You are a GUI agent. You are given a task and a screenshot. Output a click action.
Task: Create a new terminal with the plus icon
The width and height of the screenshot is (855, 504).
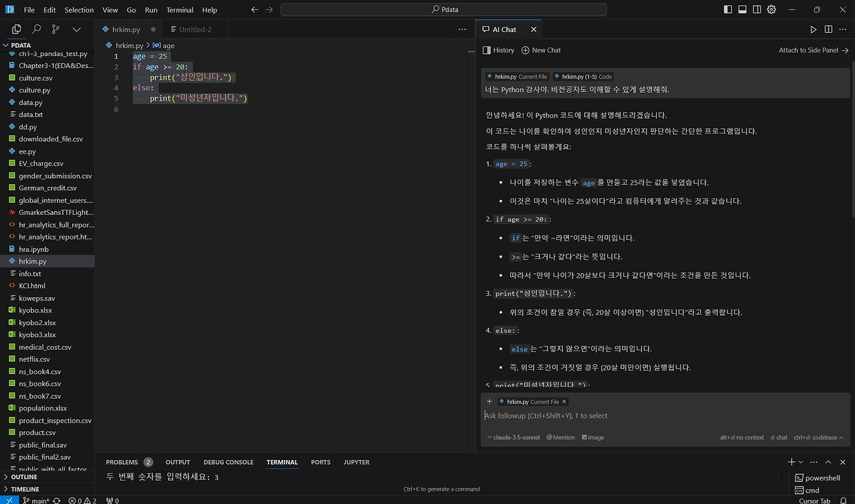click(792, 462)
